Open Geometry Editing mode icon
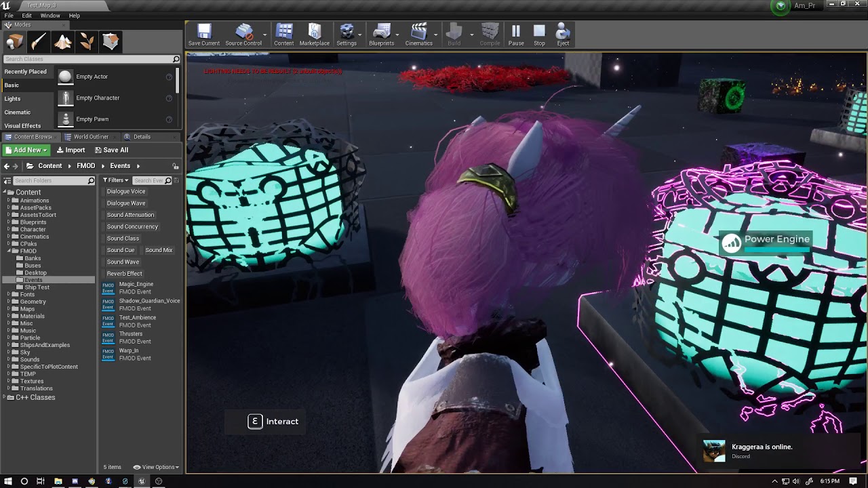This screenshot has height=488, width=868. tap(111, 42)
